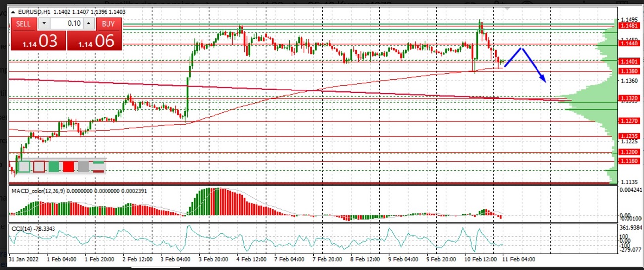Increase trade volume with up arrow

coord(89,24)
